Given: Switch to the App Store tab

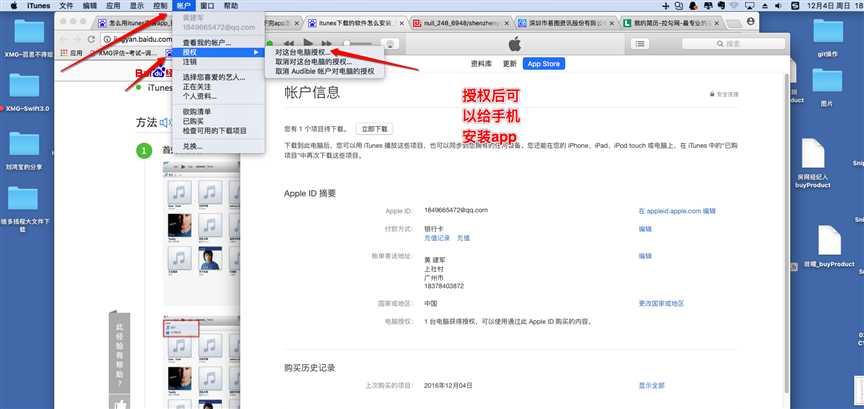Looking at the screenshot, I should [x=543, y=64].
